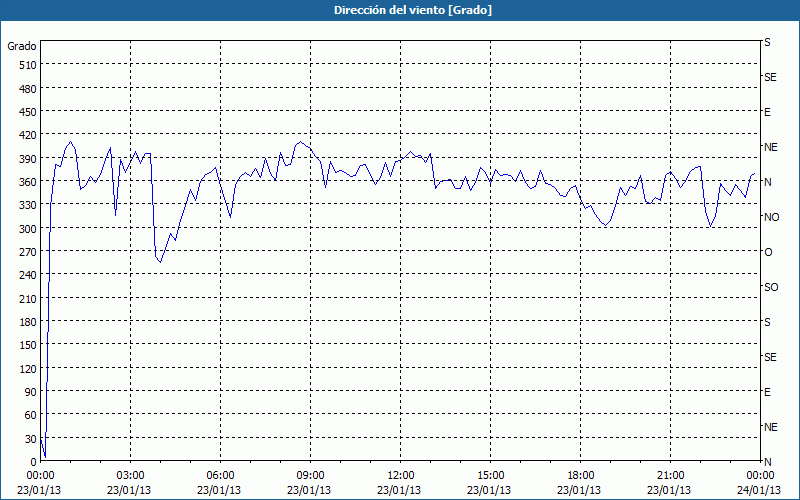Select the 300 degree axis label
800x500 pixels.
coord(28,229)
